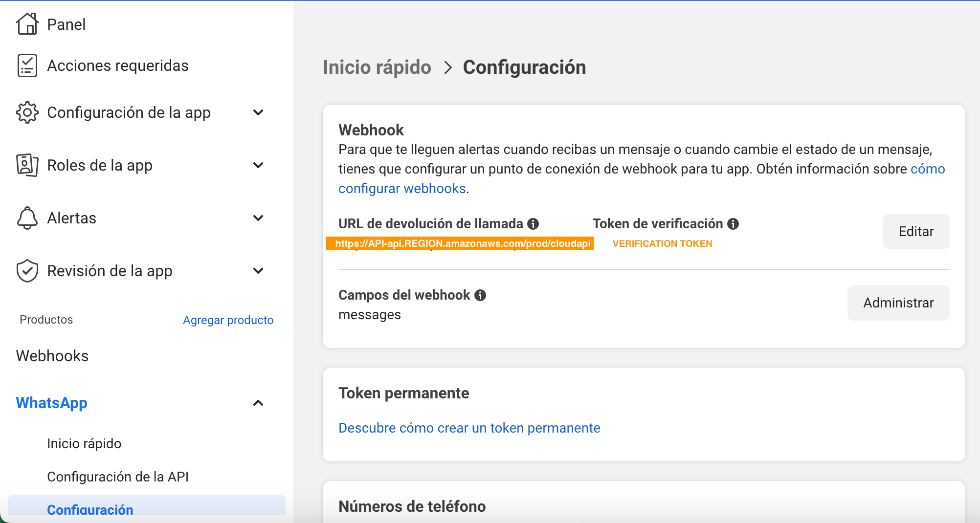Click the VERIFICATION TOKEN value text
The height and width of the screenshot is (523, 980).
tap(662, 243)
